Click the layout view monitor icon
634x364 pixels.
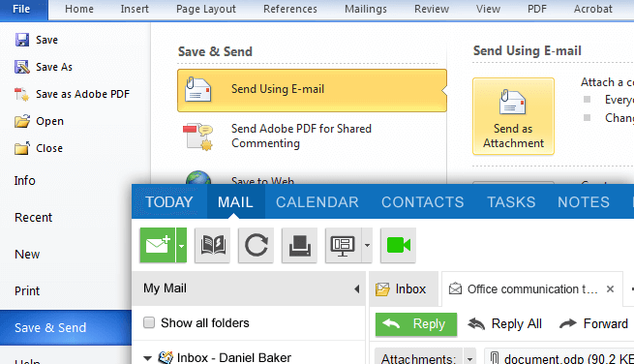point(344,245)
